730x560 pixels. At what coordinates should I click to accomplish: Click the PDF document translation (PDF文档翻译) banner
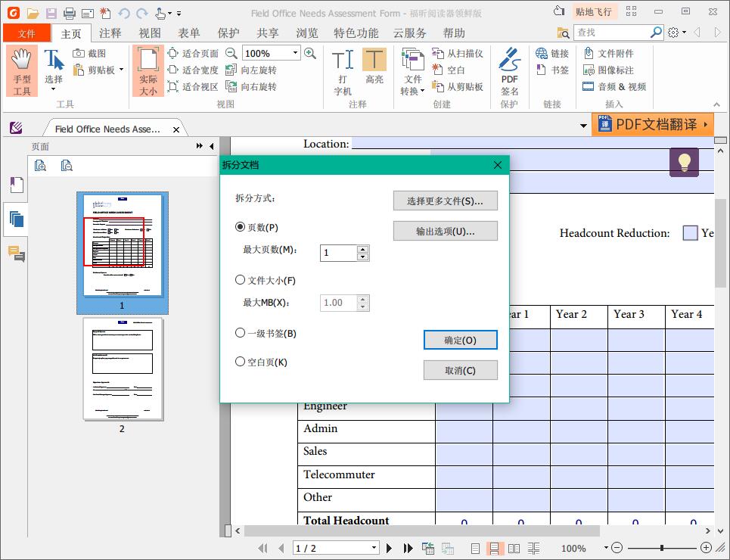pyautogui.click(x=652, y=124)
